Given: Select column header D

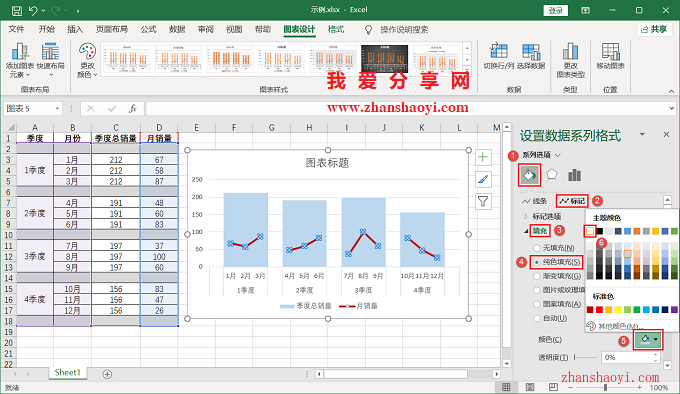Looking at the screenshot, I should [x=159, y=127].
